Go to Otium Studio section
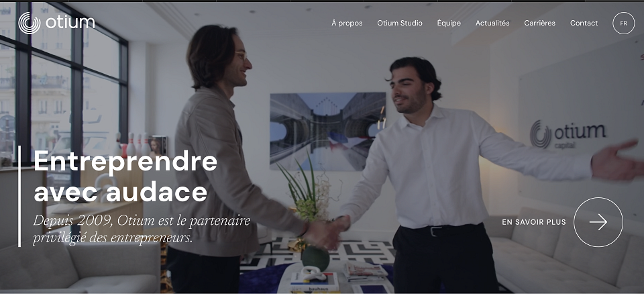 tap(400, 23)
